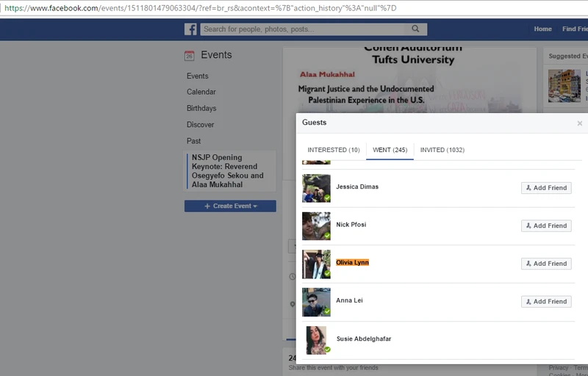Click the name Anna Lei
588x376 pixels.
[x=349, y=300]
